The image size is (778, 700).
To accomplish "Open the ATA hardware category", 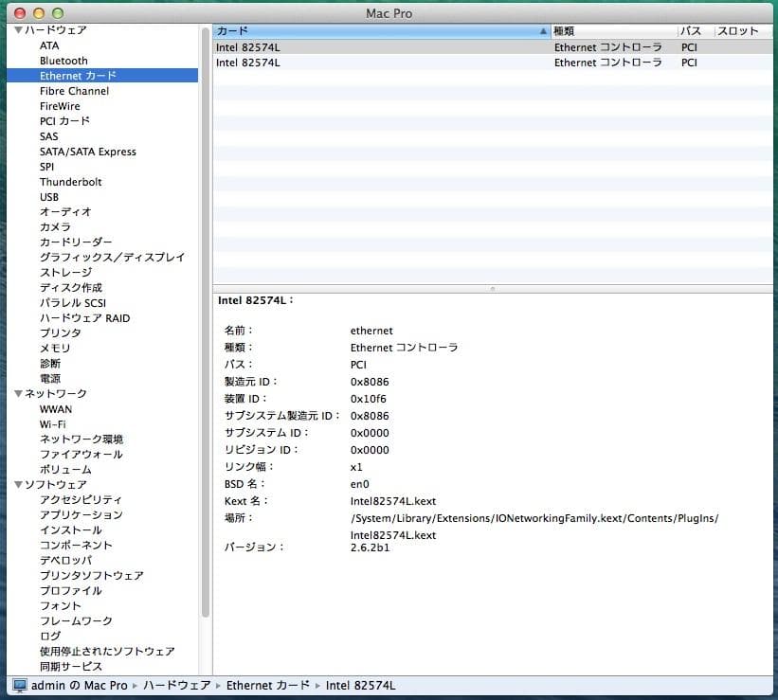I will coord(48,45).
